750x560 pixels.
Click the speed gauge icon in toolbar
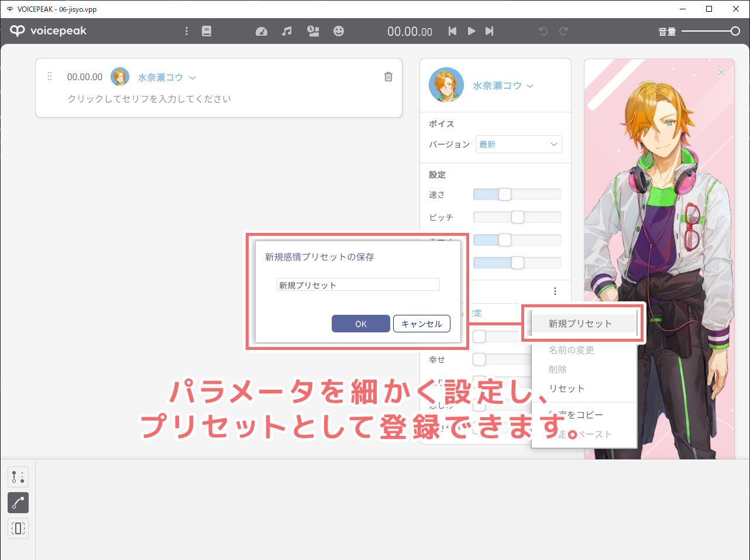[x=262, y=32]
